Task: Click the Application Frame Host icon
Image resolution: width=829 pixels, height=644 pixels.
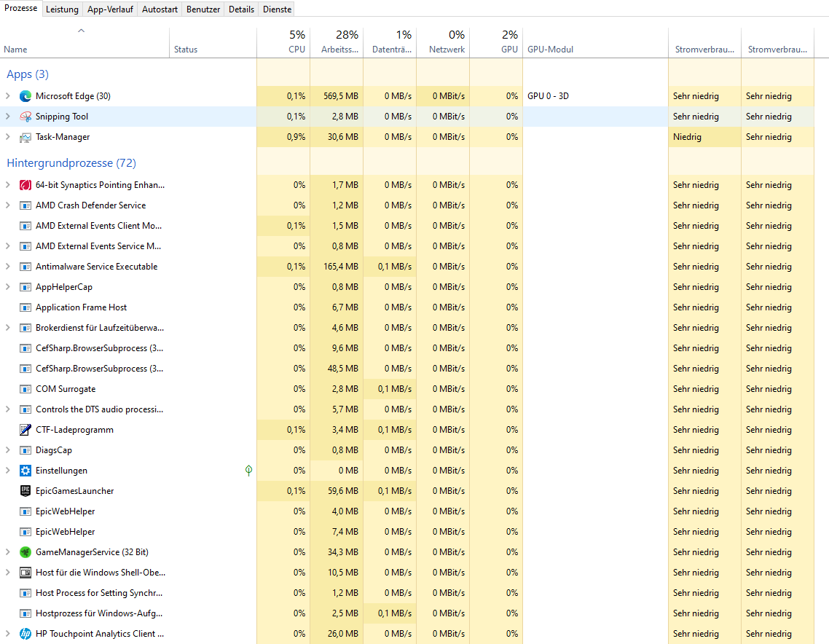Action: (x=25, y=307)
